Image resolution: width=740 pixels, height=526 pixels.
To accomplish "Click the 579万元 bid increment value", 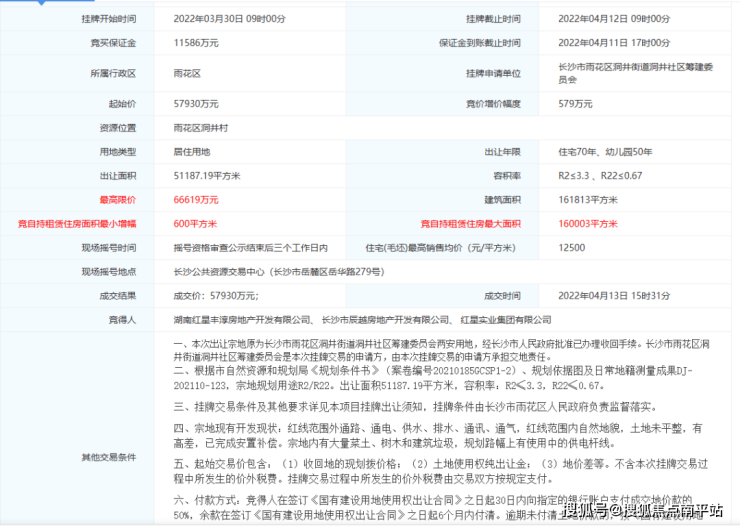I will [577, 104].
